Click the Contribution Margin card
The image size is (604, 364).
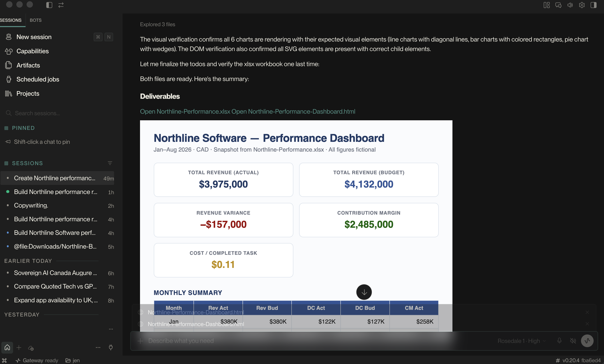369,220
